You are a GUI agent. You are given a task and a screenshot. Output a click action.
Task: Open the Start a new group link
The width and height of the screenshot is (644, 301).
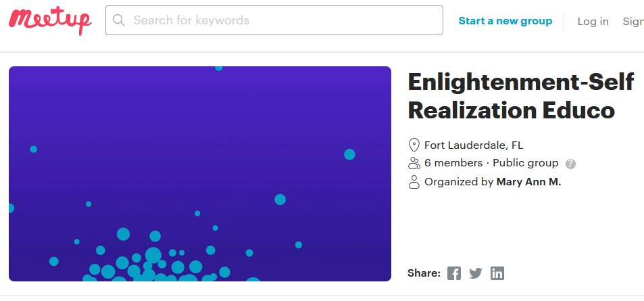pos(505,21)
